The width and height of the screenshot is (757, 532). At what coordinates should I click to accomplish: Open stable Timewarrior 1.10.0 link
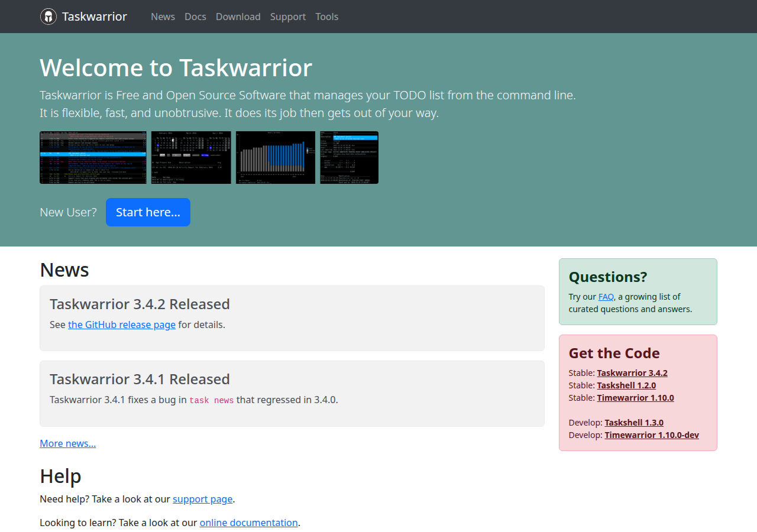(635, 398)
